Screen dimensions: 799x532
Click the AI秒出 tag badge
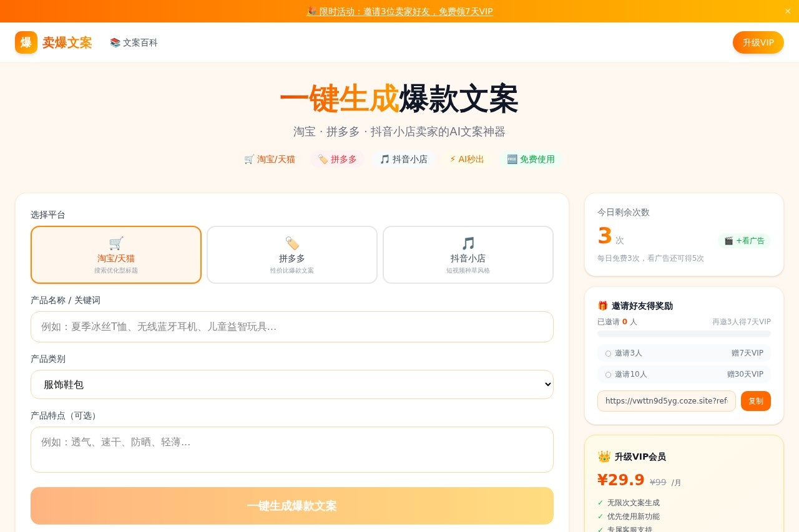467,159
